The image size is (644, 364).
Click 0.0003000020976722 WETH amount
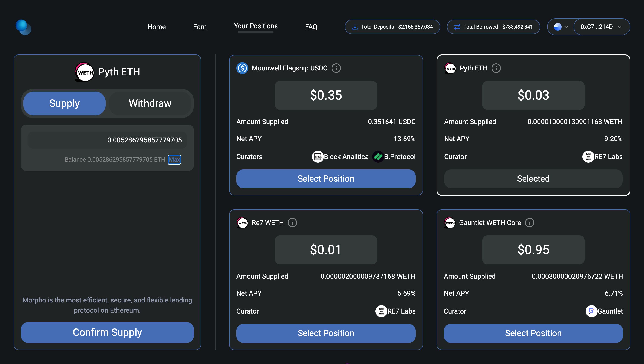577,276
